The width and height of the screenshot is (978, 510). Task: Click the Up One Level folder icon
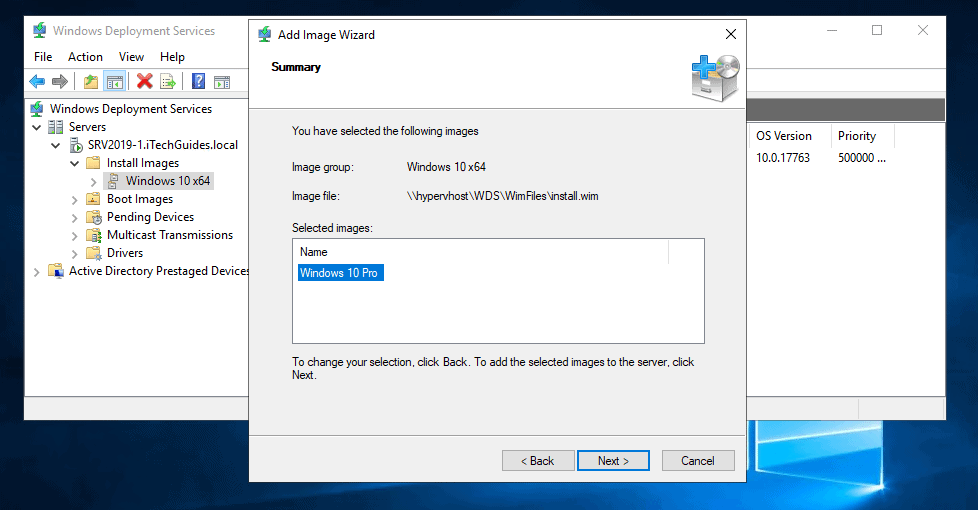coord(91,82)
